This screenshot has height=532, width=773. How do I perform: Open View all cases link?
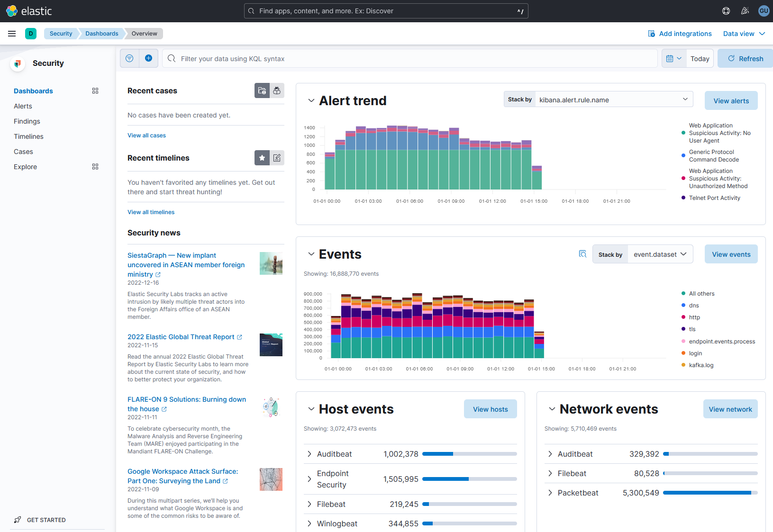(x=146, y=135)
